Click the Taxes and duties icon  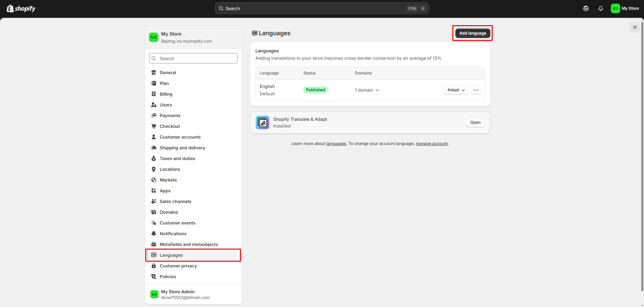(x=154, y=158)
